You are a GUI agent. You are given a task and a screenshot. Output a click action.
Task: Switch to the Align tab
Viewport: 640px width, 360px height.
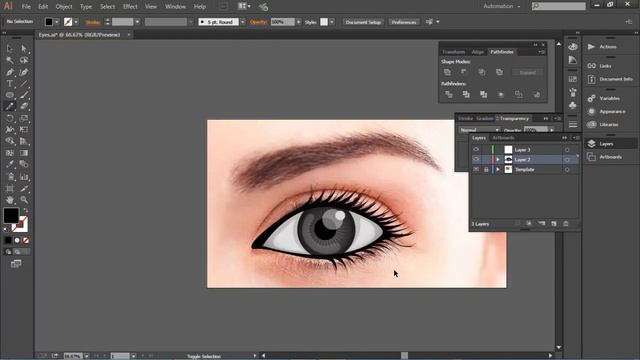click(x=478, y=52)
